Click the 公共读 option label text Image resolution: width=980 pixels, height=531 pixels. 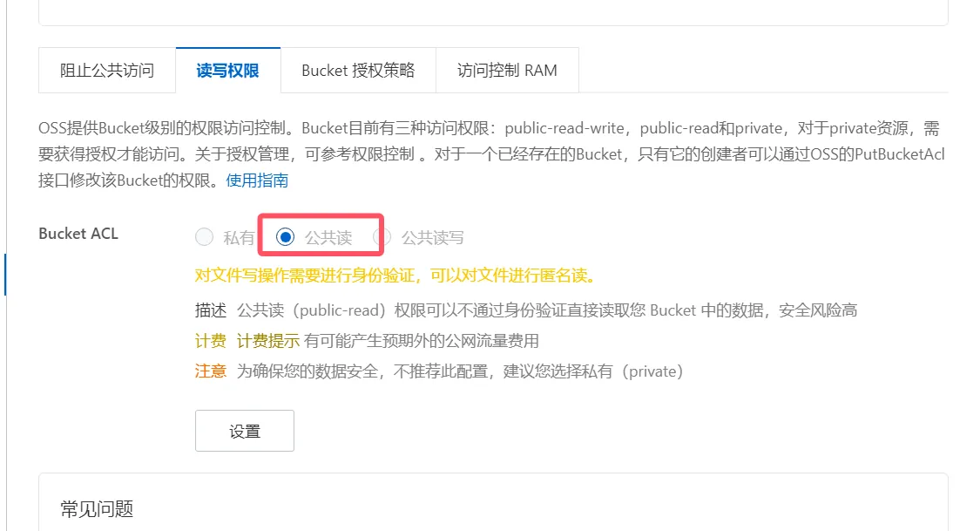[x=328, y=238]
